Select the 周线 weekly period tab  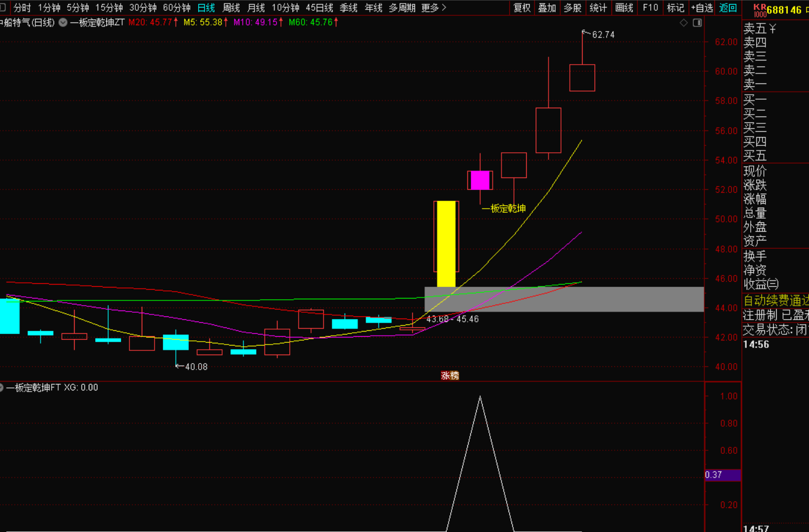231,8
